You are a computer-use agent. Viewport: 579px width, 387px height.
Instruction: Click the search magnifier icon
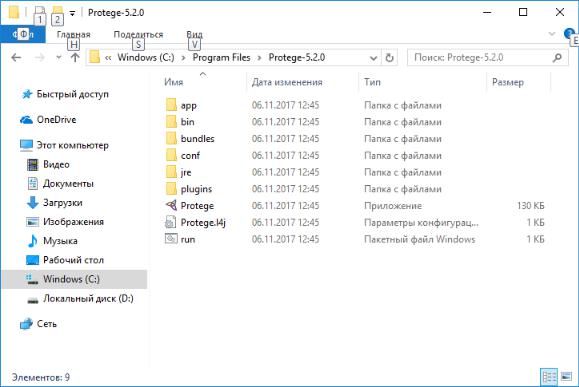click(557, 58)
